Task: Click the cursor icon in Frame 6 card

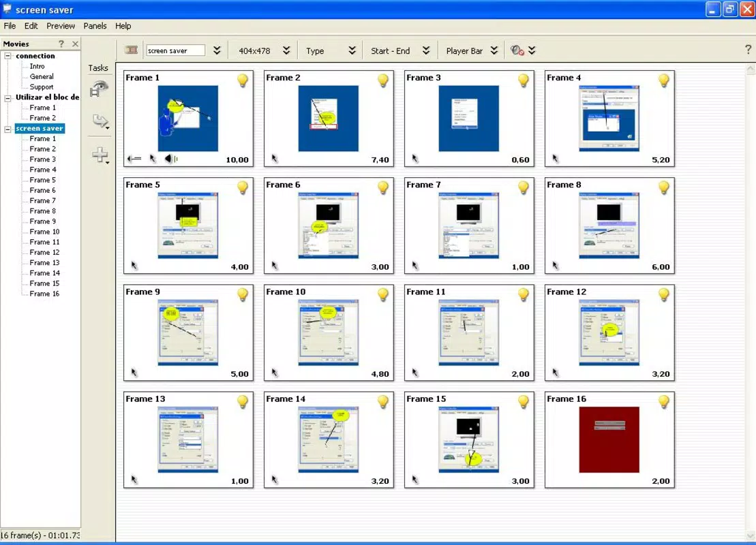Action: click(275, 266)
